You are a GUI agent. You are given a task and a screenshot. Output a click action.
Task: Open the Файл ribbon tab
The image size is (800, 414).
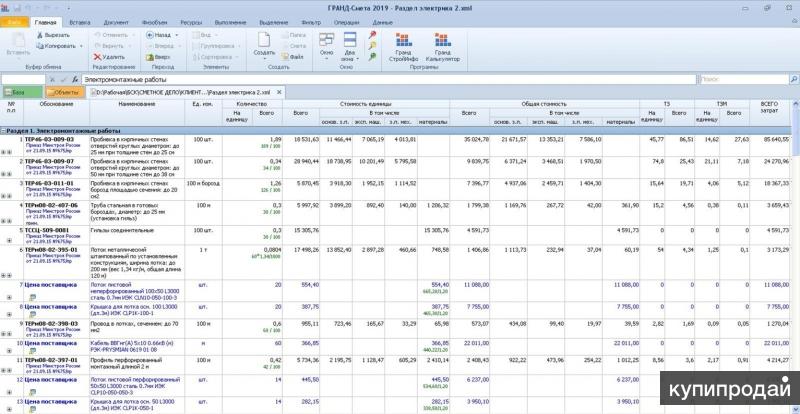tap(15, 22)
